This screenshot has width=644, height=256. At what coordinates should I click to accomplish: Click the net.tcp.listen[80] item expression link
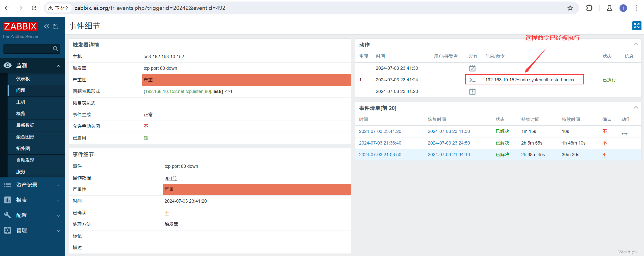178,91
